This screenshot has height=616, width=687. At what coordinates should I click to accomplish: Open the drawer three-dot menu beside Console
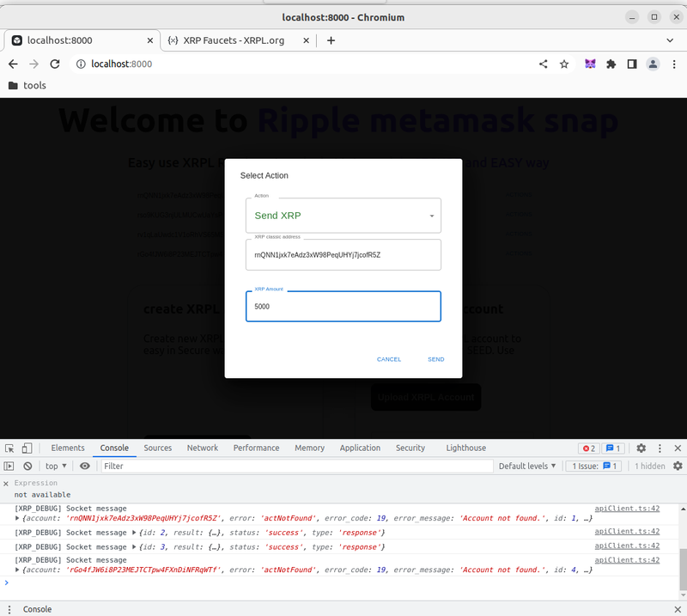(x=9, y=609)
